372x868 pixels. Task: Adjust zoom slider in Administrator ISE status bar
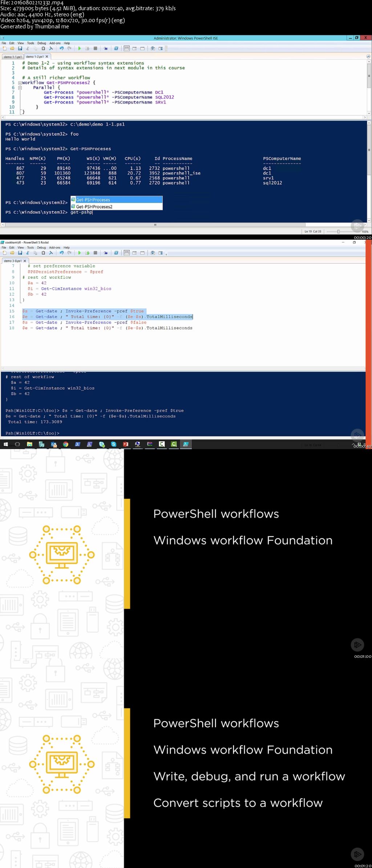click(x=339, y=232)
